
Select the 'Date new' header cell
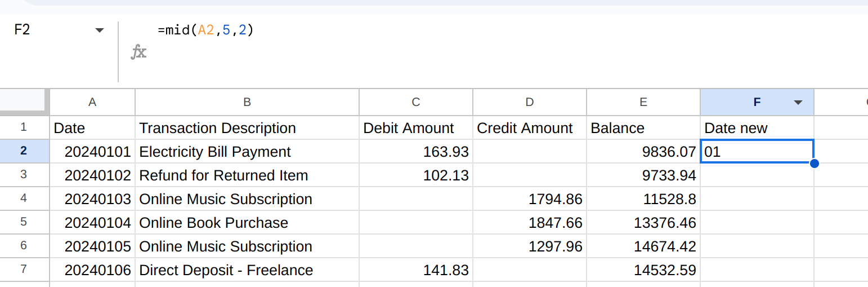757,128
